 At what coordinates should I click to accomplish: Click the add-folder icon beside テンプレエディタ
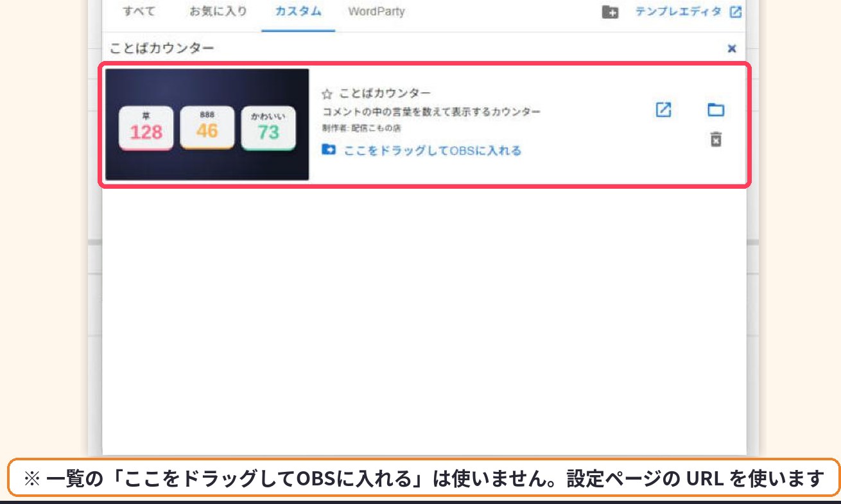(610, 12)
